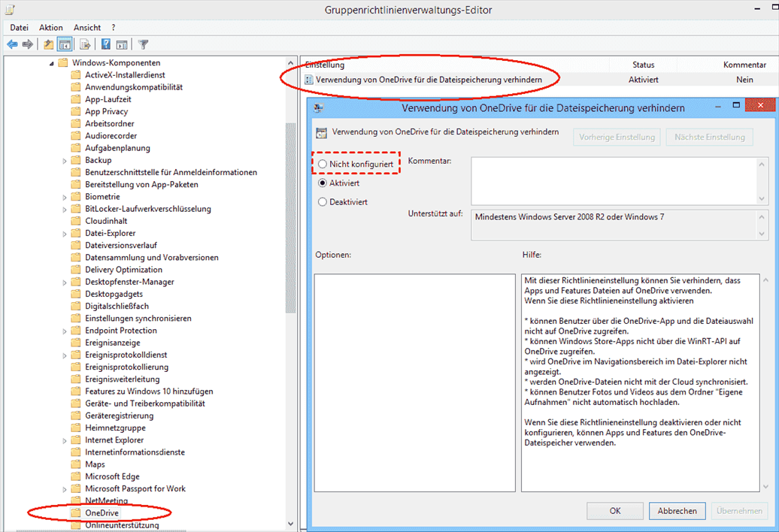Click the tree pane scroll-up arrow
Viewport: 779px width, 532px height.
pyautogui.click(x=291, y=63)
